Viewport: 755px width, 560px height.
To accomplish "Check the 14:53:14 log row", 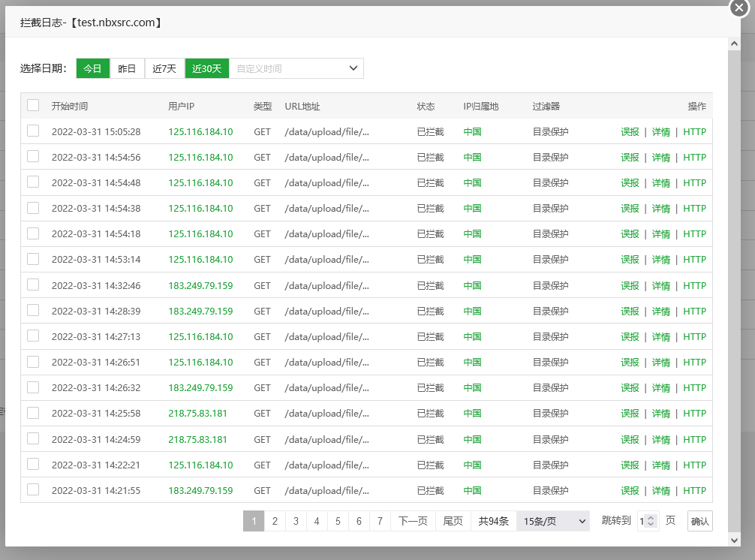I will [33, 258].
